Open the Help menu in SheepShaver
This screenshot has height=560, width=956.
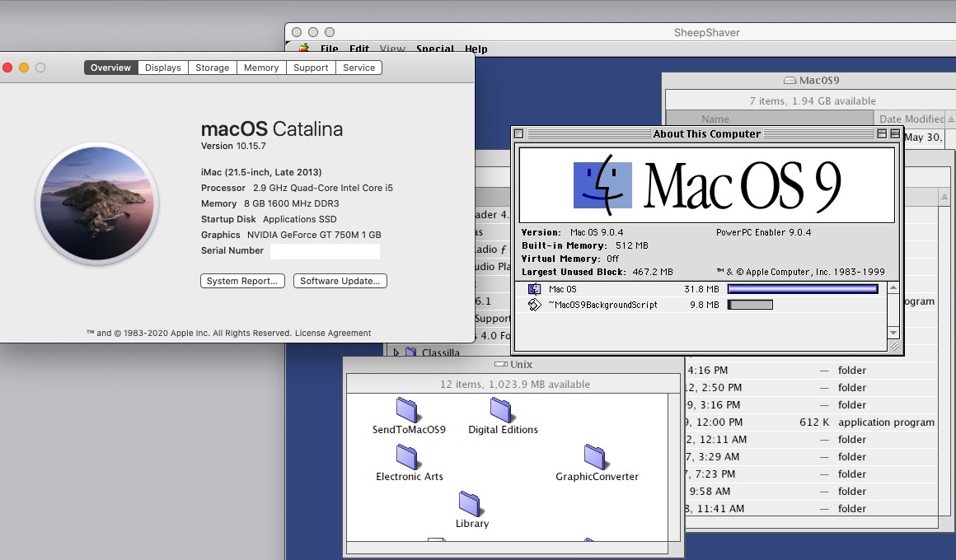pos(476,49)
